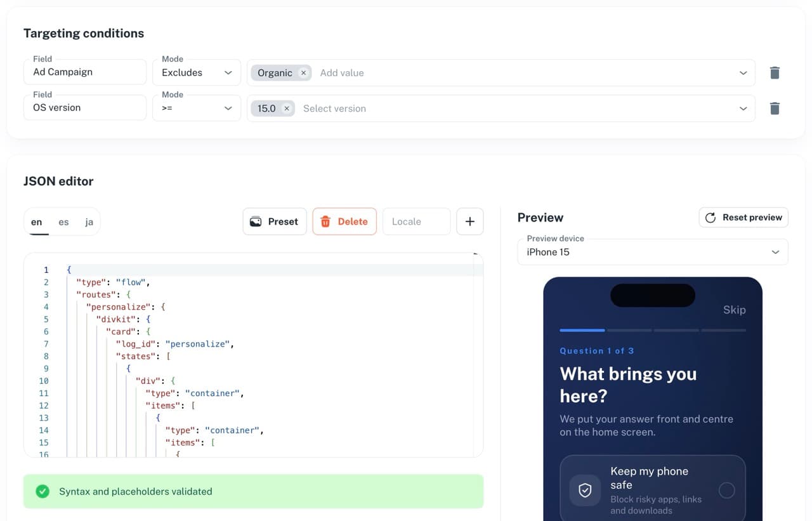Open the Preview device dropdown
812x521 pixels.
pyautogui.click(x=653, y=252)
